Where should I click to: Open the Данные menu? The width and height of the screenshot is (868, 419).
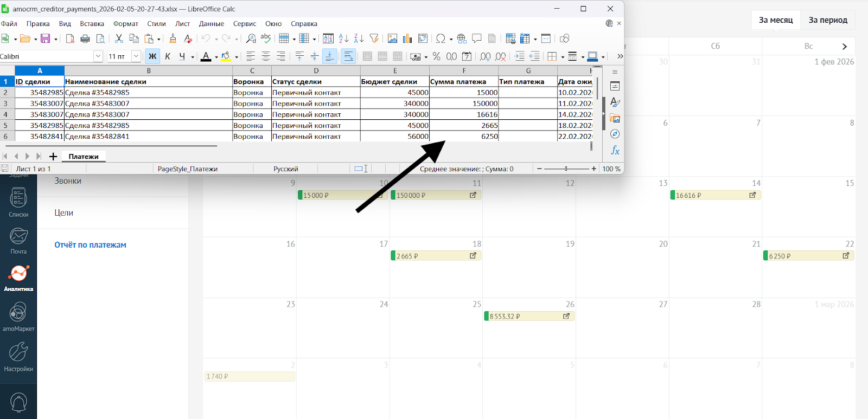coord(211,24)
